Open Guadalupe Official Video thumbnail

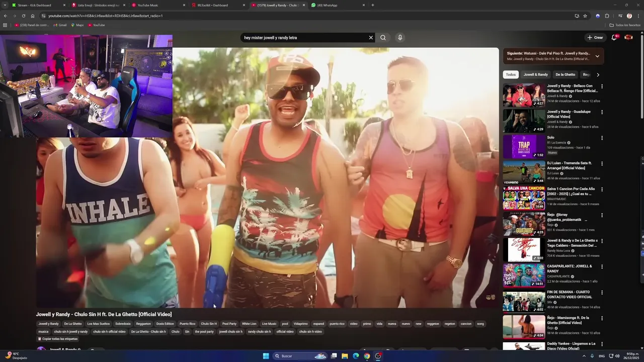(x=524, y=121)
